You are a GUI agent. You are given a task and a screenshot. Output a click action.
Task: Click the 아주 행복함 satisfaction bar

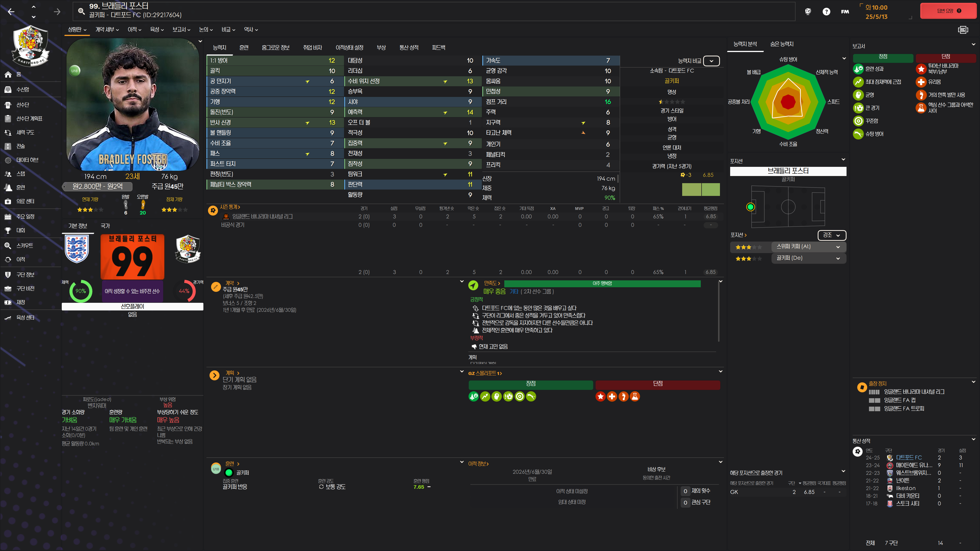coord(602,284)
